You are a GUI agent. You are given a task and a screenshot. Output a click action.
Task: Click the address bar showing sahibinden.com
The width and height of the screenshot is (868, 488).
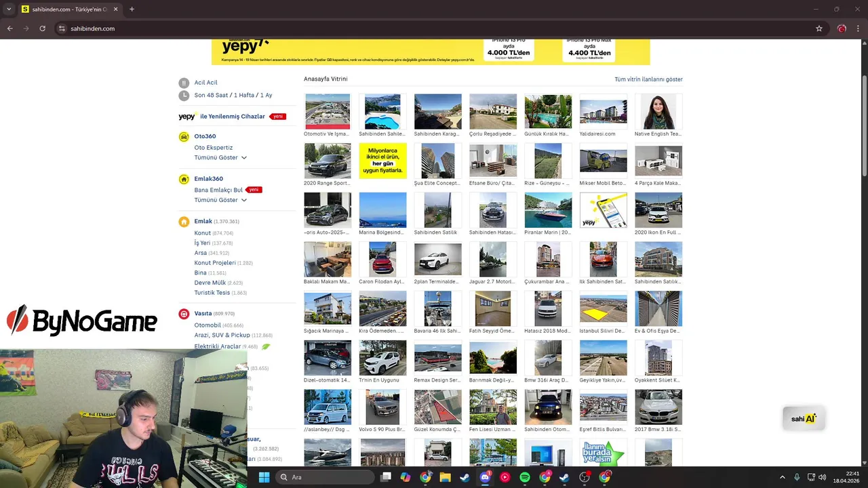click(434, 28)
